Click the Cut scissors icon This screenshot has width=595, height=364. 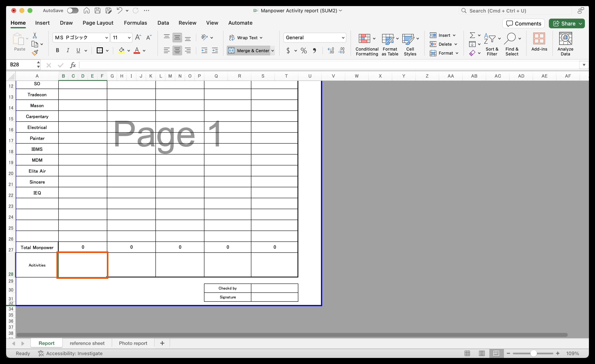click(x=35, y=35)
